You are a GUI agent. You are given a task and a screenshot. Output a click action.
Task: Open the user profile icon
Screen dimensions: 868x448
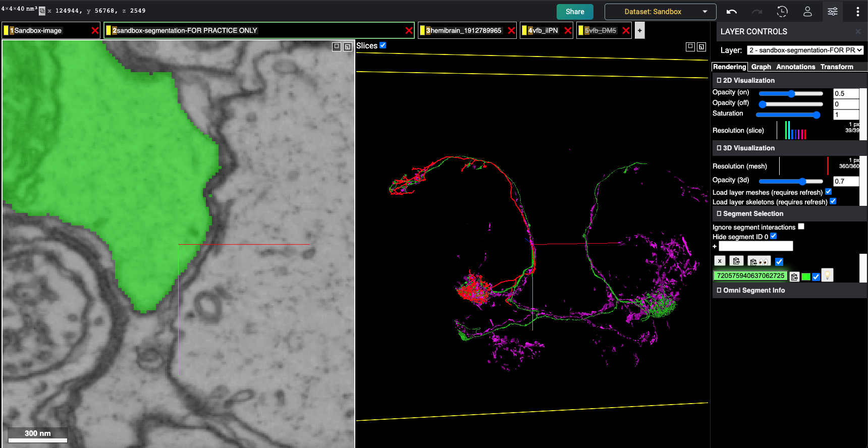pyautogui.click(x=807, y=12)
